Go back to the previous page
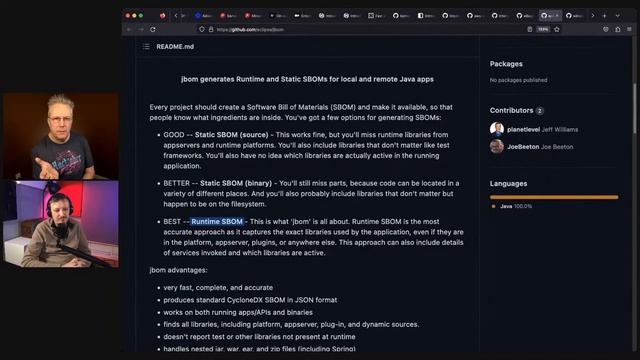Screen dimensions: 640x360 click(129, 29)
